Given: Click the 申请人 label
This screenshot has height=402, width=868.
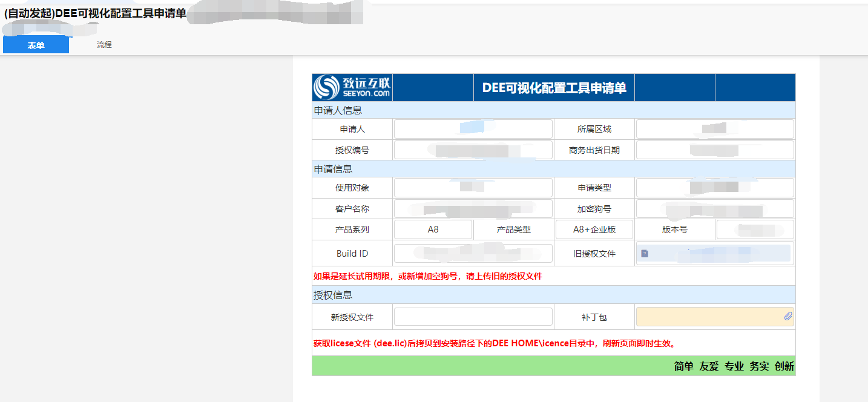Looking at the screenshot, I should point(352,129).
